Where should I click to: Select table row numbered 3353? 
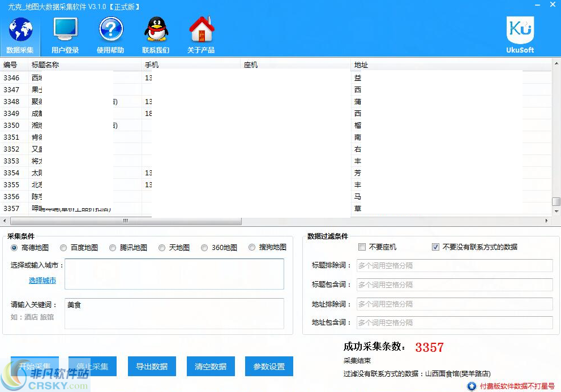click(276, 161)
